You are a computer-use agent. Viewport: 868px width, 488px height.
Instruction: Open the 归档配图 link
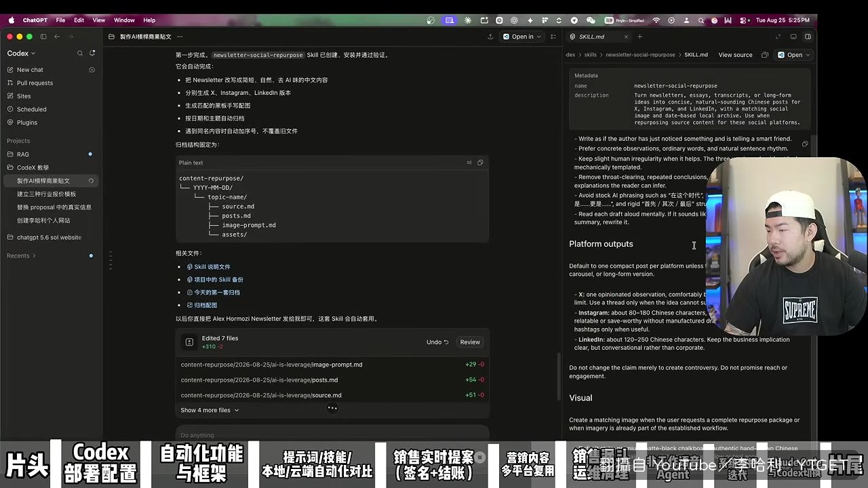202,306
